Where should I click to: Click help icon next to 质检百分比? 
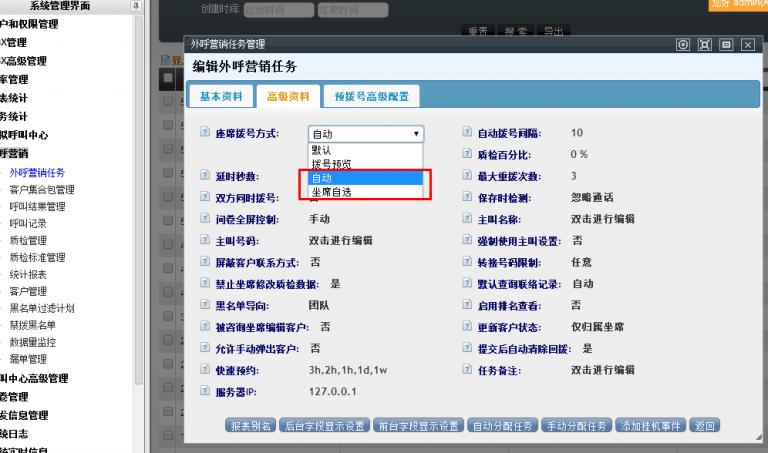pos(467,155)
